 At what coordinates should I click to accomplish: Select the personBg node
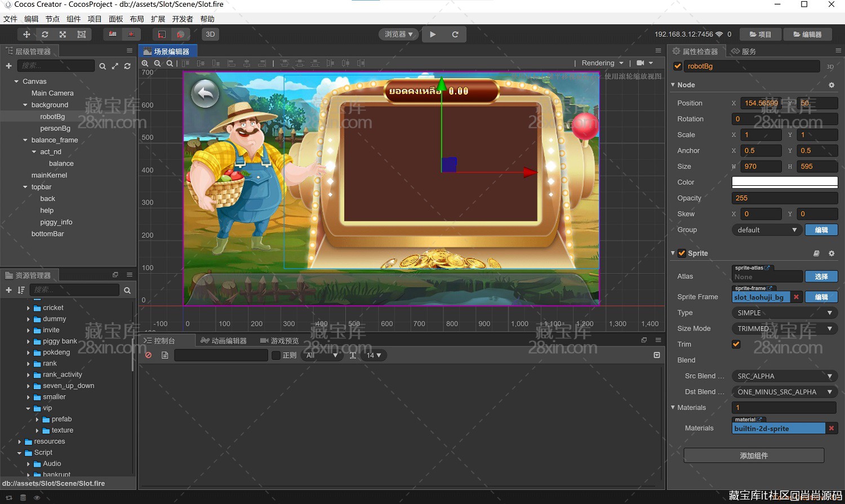(55, 128)
